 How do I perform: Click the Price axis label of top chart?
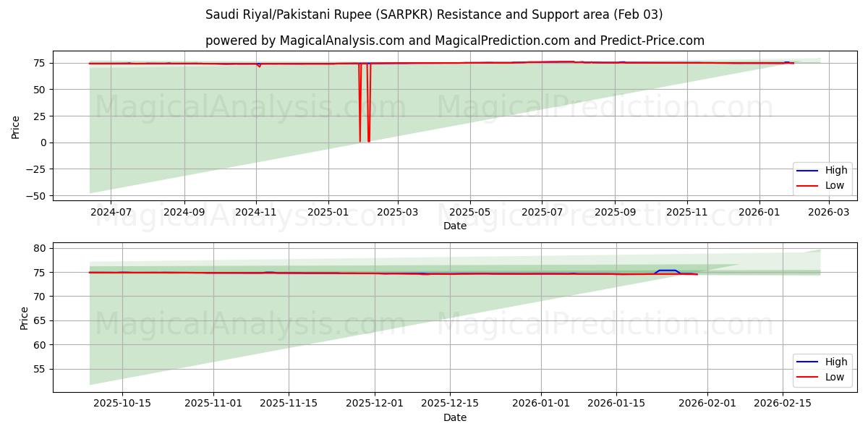pos(14,125)
